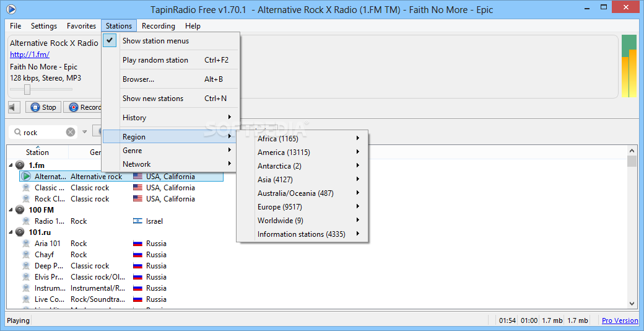The height and width of the screenshot is (331, 644).
Task: Click station icon beside Aria 101
Action: click(x=26, y=244)
